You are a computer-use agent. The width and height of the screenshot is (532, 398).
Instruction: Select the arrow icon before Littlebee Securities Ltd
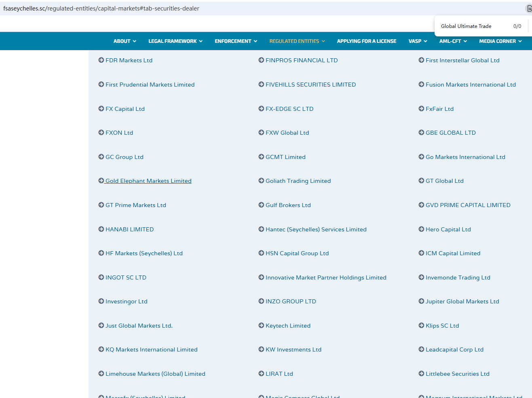421,374
